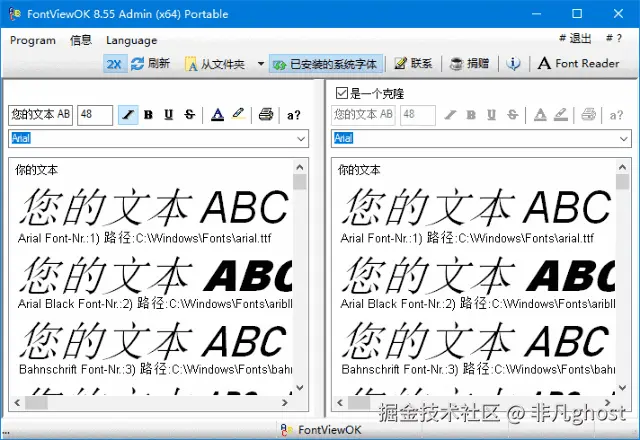640x440 pixels.
Task: Click the 联系 contact icon
Action: point(400,64)
